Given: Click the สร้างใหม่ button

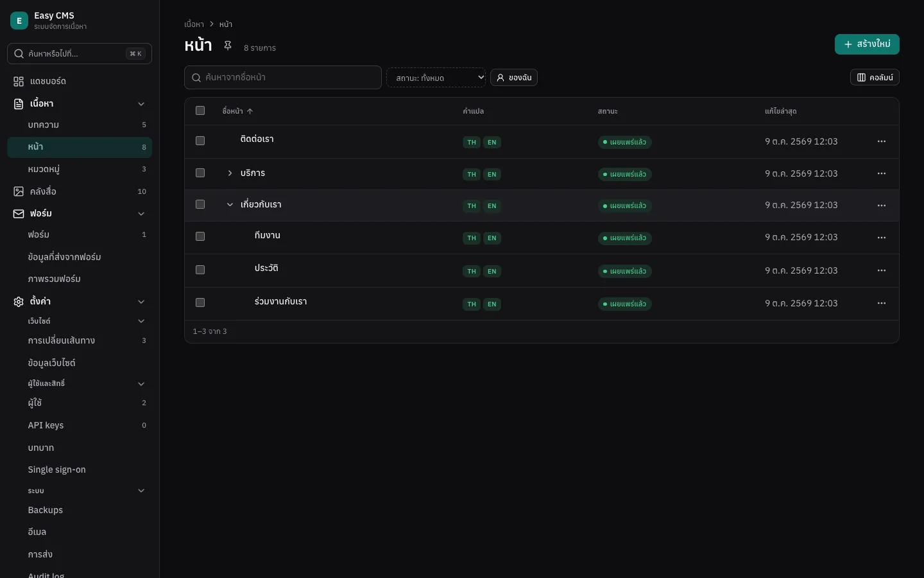Looking at the screenshot, I should click(x=867, y=44).
